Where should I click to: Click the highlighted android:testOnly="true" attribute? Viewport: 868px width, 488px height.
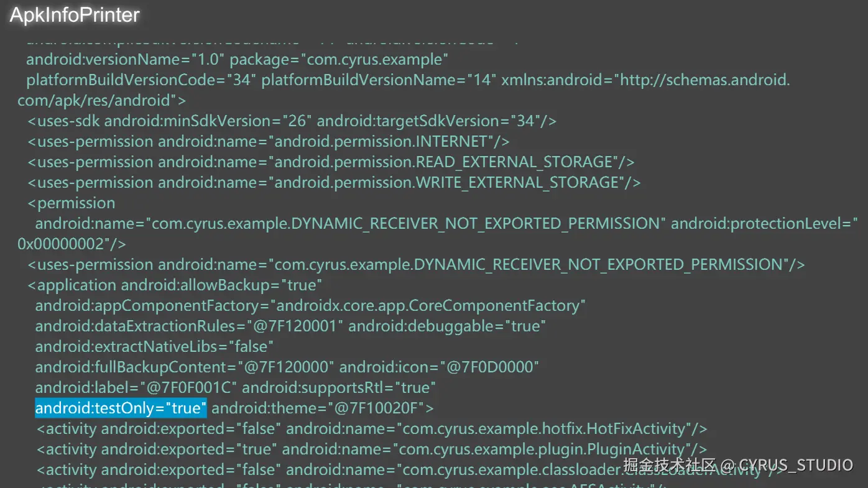[x=121, y=408]
